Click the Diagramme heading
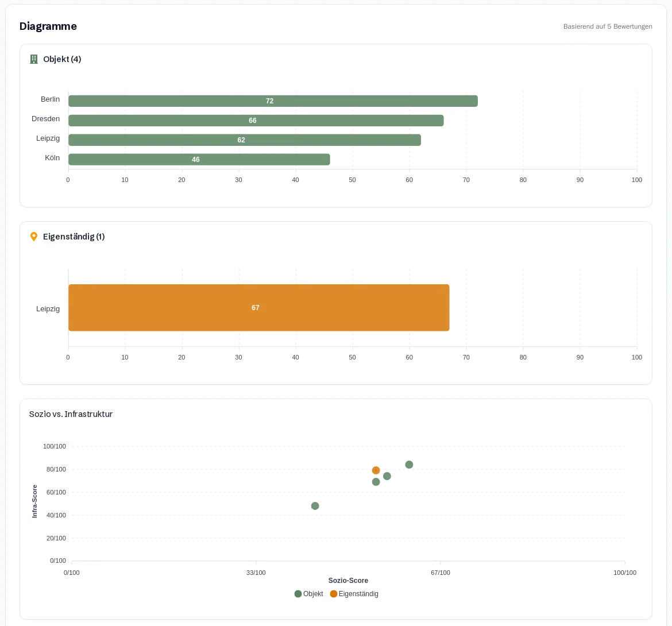This screenshot has height=626, width=672. [48, 26]
